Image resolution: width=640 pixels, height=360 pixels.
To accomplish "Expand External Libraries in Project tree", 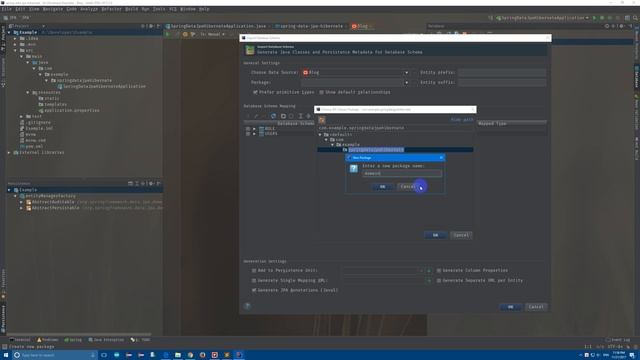I will 9,152.
